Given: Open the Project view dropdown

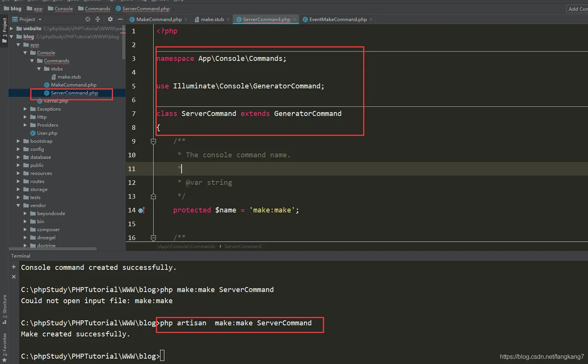Looking at the screenshot, I should [27, 19].
